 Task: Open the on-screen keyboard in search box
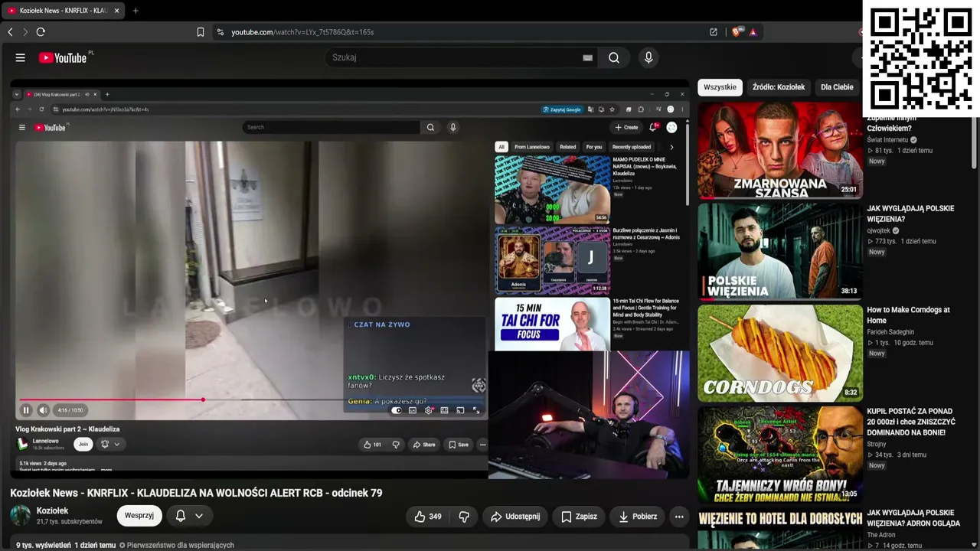click(587, 57)
